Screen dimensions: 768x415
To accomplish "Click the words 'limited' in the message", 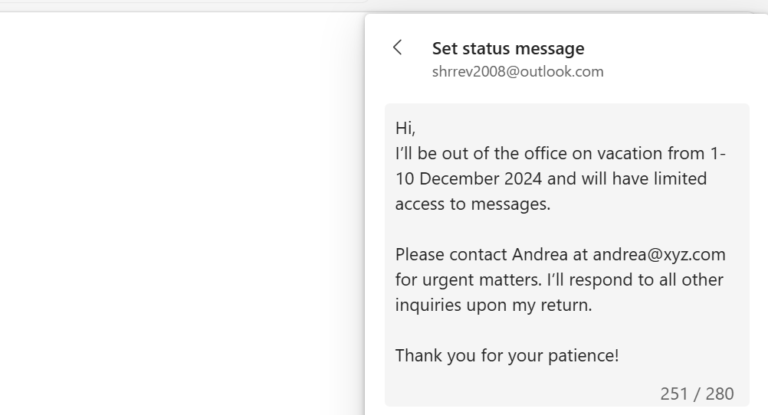I will 675,179.
